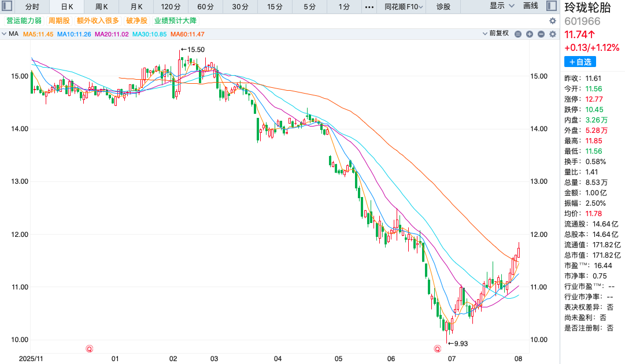The height and width of the screenshot is (364, 625).
Task: Click 外盘 value 5.28万
Action: tap(596, 131)
